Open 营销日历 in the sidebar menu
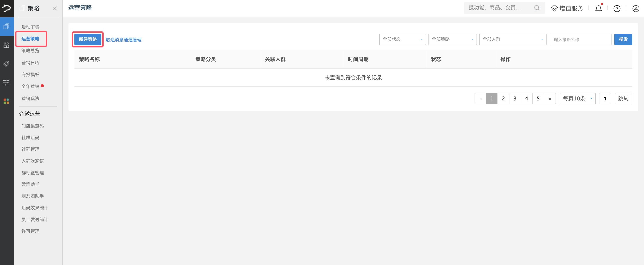Image resolution: width=644 pixels, height=265 pixels. click(30, 63)
